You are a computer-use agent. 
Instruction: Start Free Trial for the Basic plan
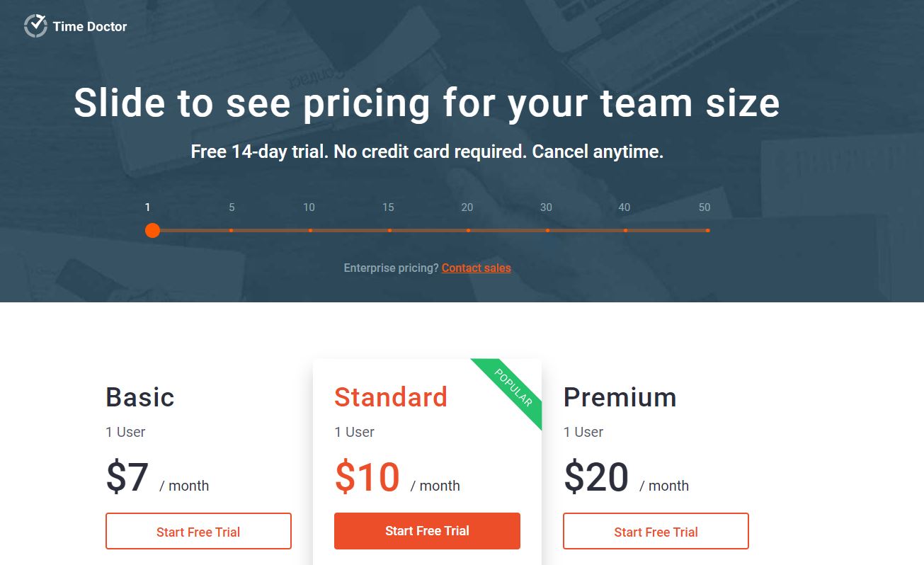coord(198,531)
